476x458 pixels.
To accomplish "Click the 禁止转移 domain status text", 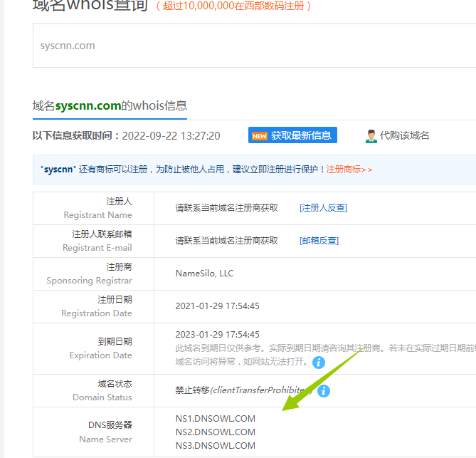I will click(193, 390).
